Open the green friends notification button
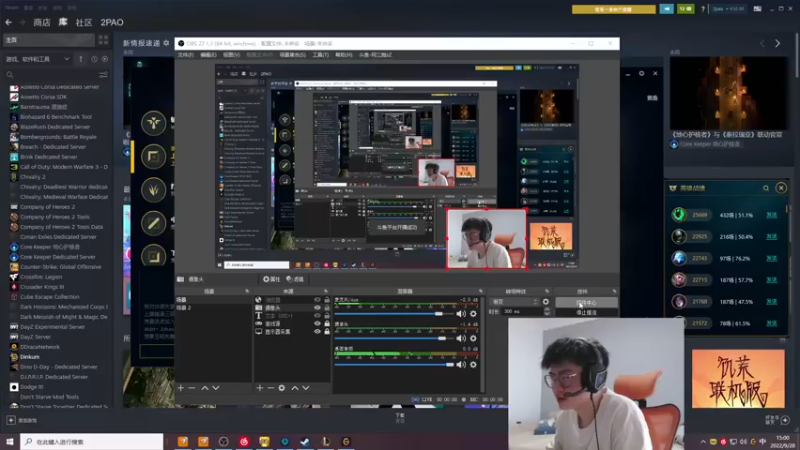 (x=685, y=9)
